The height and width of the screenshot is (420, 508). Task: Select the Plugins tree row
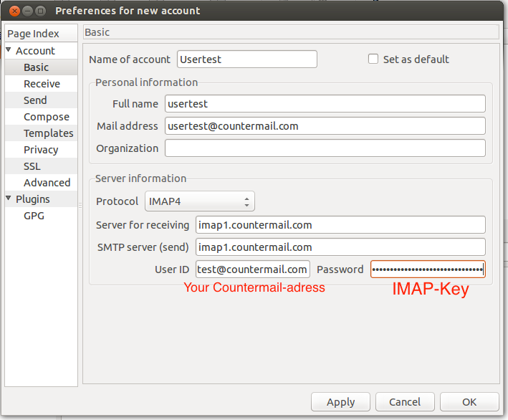41,199
